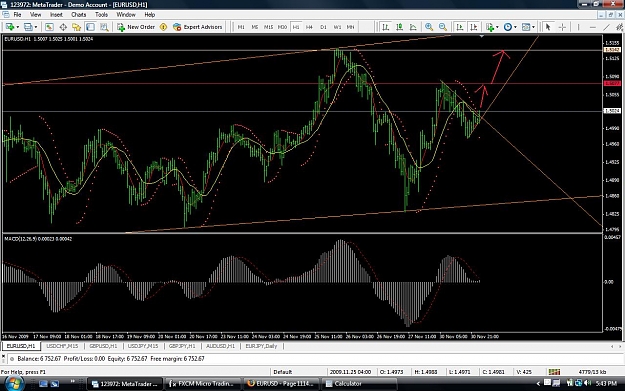Open the Periods clock dropdown arrow
Screen dimensions: 625x391
pyautogui.click(x=515, y=27)
